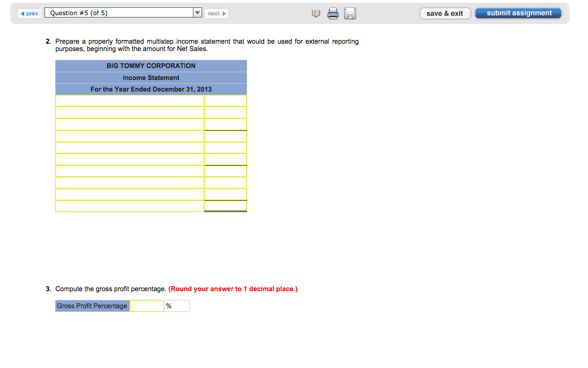Open the eBook reference icon
This screenshot has width=588, height=368.
click(x=316, y=14)
